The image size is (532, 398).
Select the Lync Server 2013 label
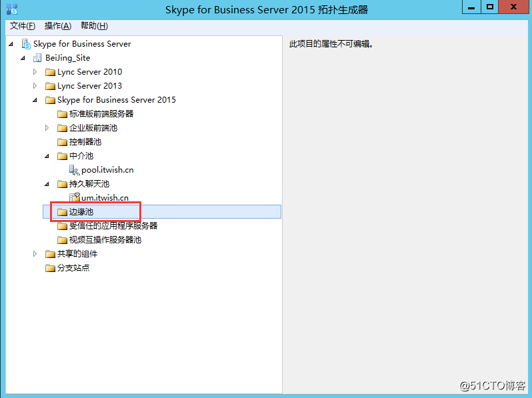[89, 86]
